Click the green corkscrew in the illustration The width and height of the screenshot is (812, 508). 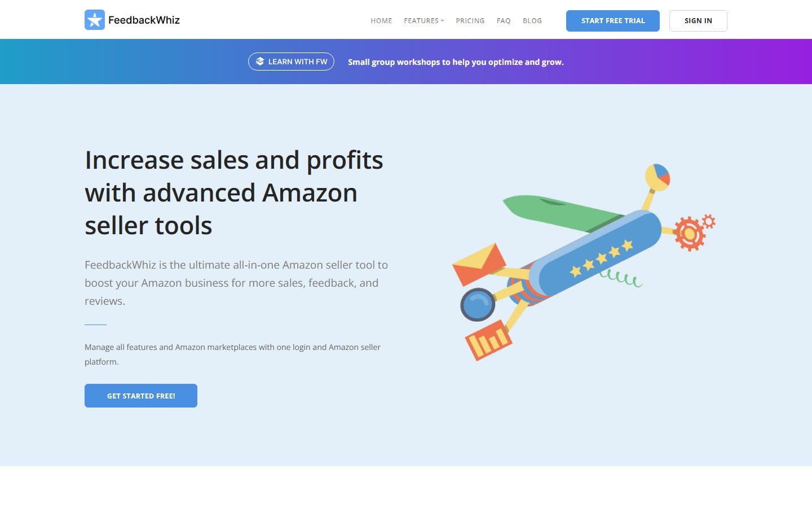[621, 278]
